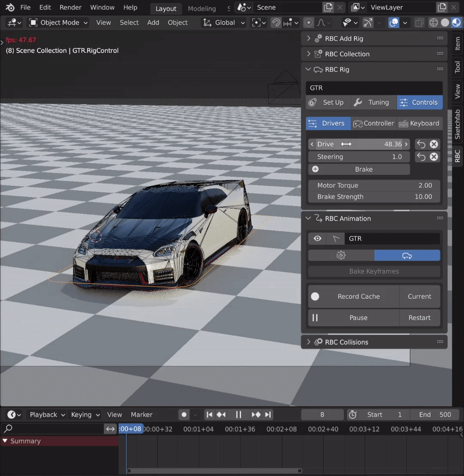Toggle viewport overlays
The width and height of the screenshot is (464, 476).
click(394, 23)
